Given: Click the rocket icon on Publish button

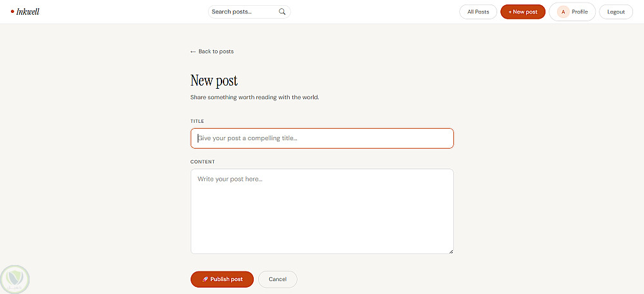Looking at the screenshot, I should 205,279.
